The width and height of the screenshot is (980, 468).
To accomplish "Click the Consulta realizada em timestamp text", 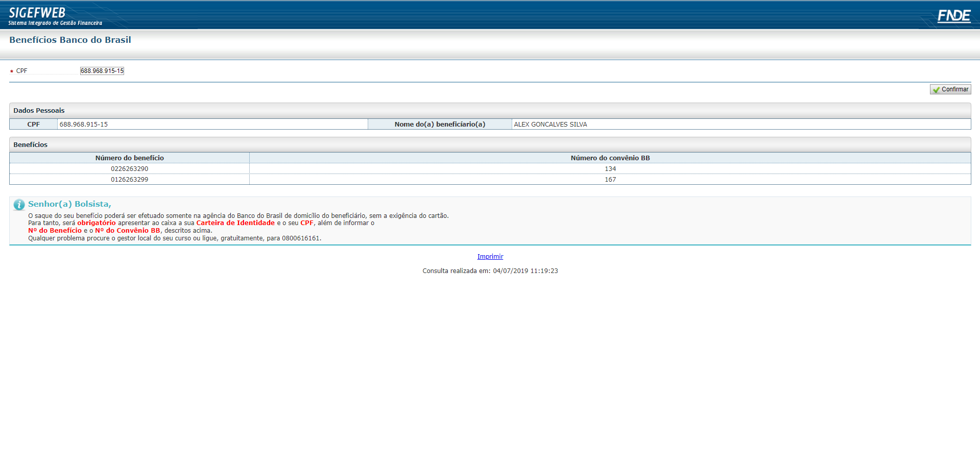I will (x=490, y=271).
